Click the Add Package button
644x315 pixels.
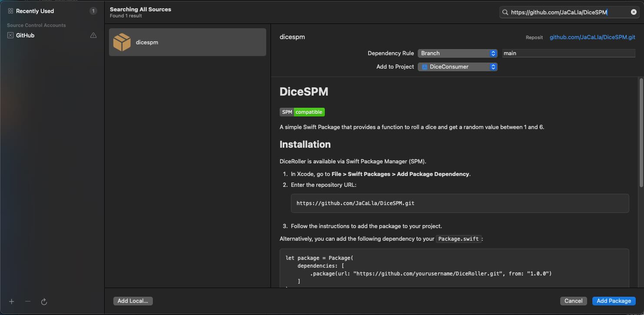(x=614, y=301)
